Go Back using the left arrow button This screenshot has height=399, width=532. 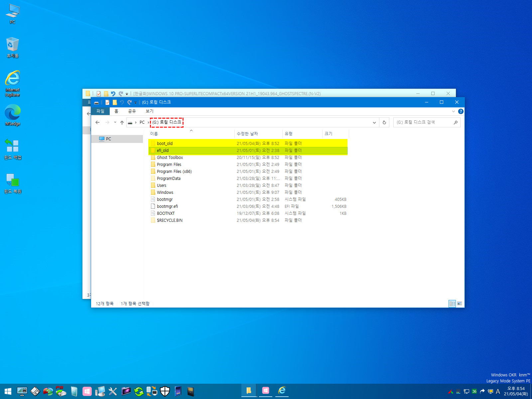click(x=97, y=122)
